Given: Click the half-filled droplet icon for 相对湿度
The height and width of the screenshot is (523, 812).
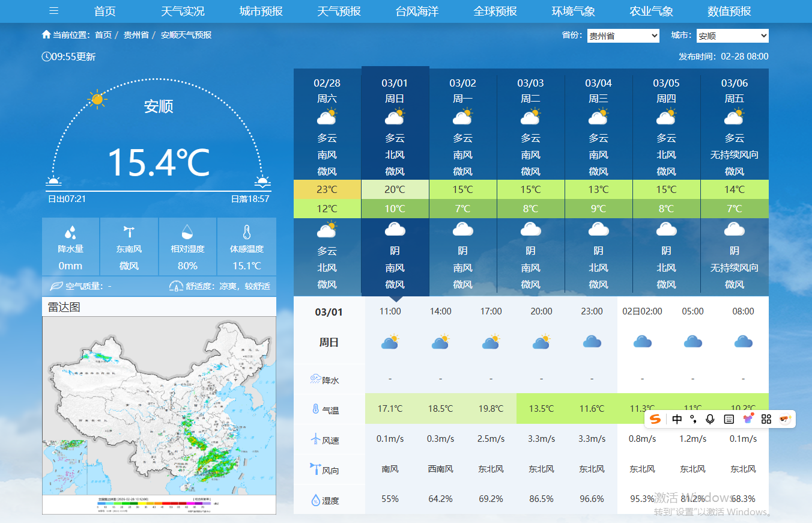Looking at the screenshot, I should pyautogui.click(x=187, y=232).
